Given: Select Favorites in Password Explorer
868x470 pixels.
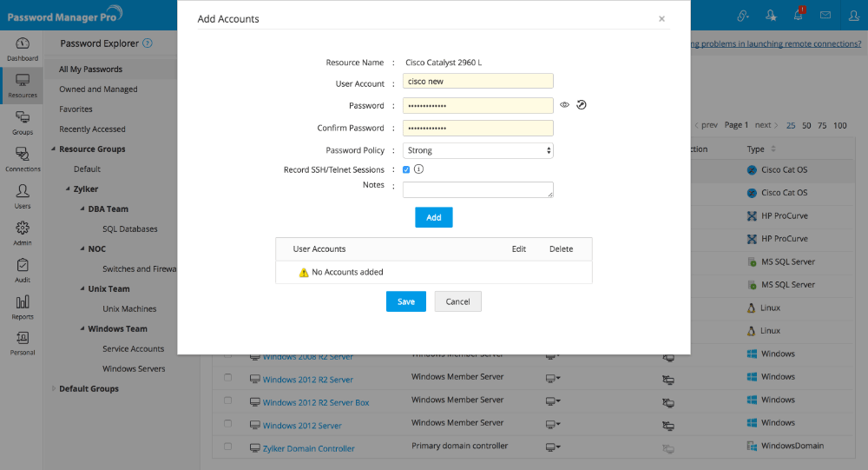Looking at the screenshot, I should pyautogui.click(x=76, y=109).
